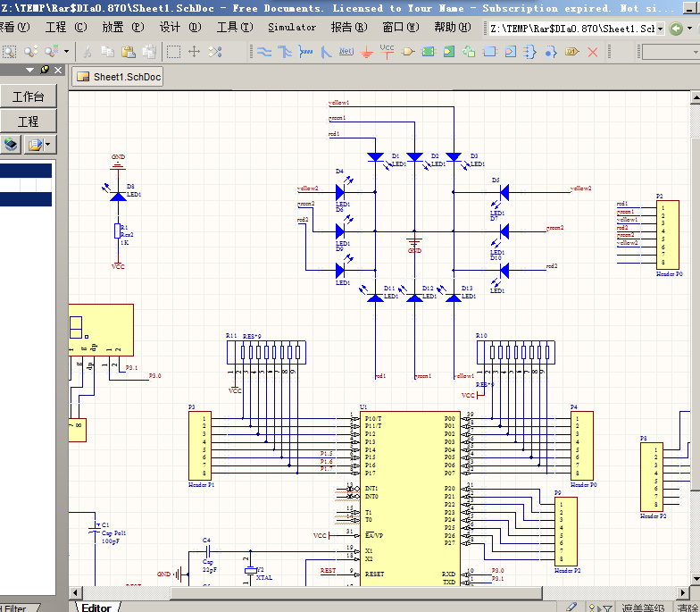Click the 工作台 button

coord(28,96)
